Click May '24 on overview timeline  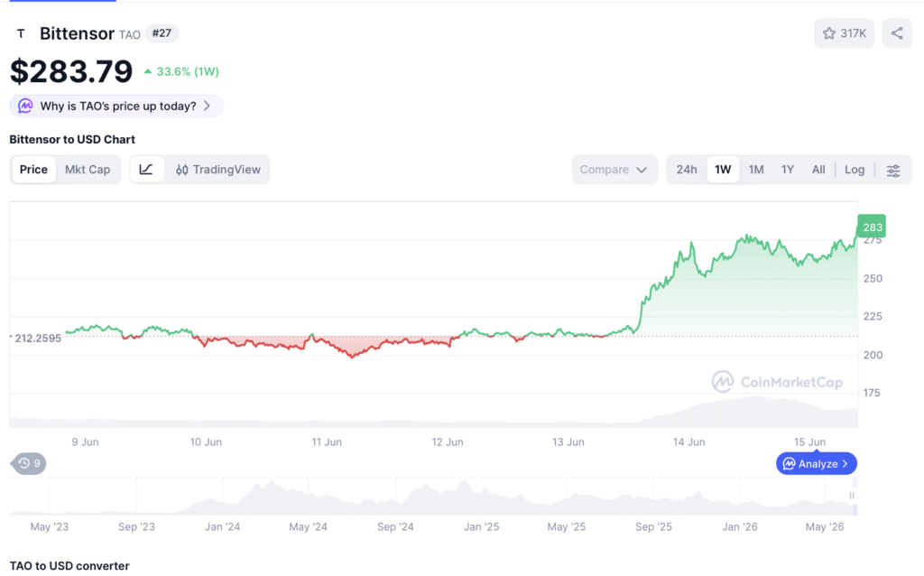click(309, 527)
